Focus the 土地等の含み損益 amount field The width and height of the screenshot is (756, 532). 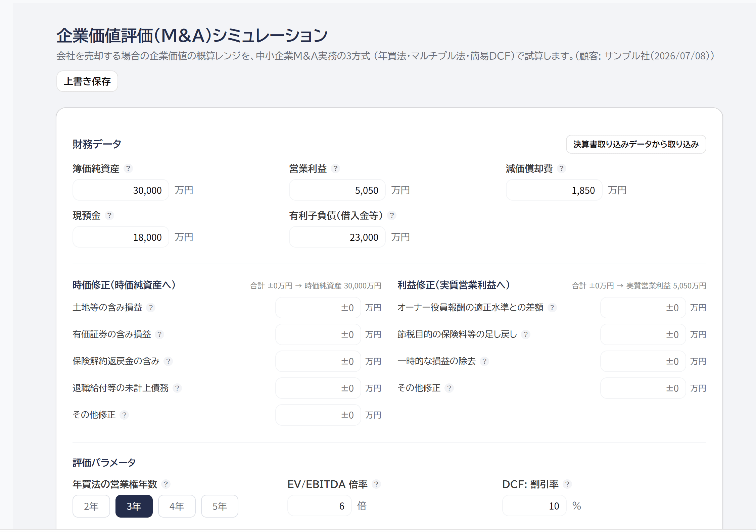[318, 308]
